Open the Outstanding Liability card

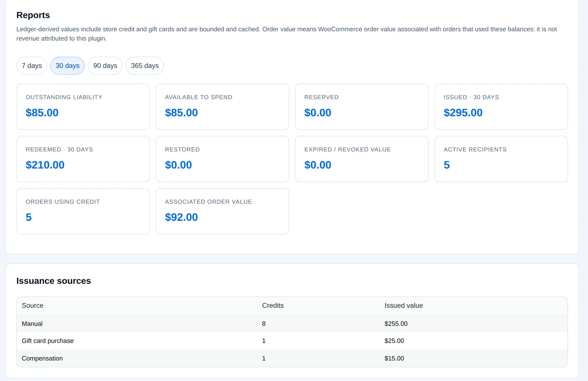(83, 107)
